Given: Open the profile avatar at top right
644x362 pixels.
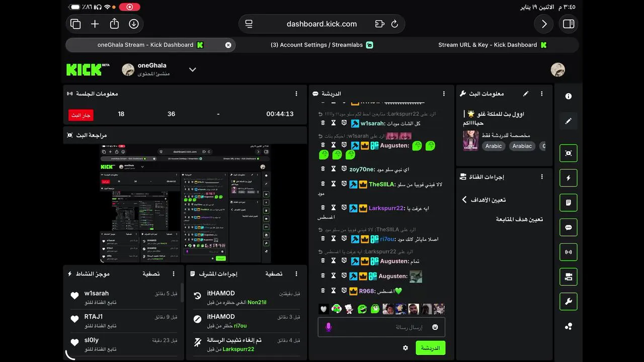Looking at the screenshot, I should click(557, 69).
